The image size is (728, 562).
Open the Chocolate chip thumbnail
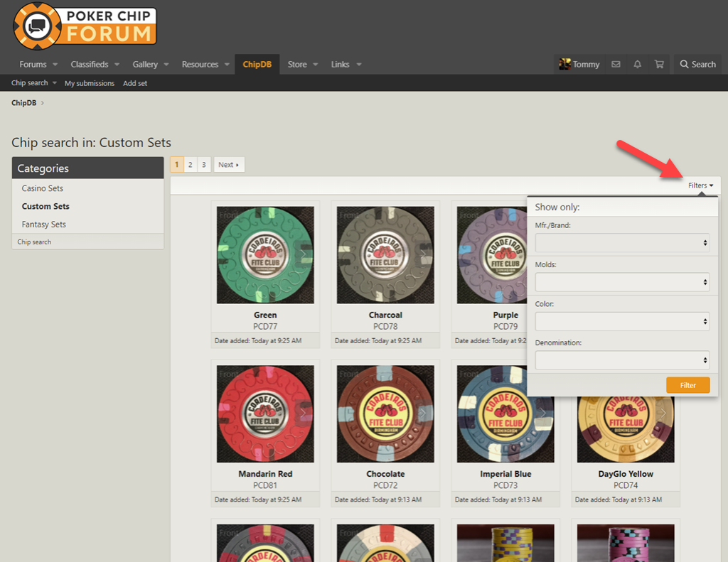(x=385, y=414)
